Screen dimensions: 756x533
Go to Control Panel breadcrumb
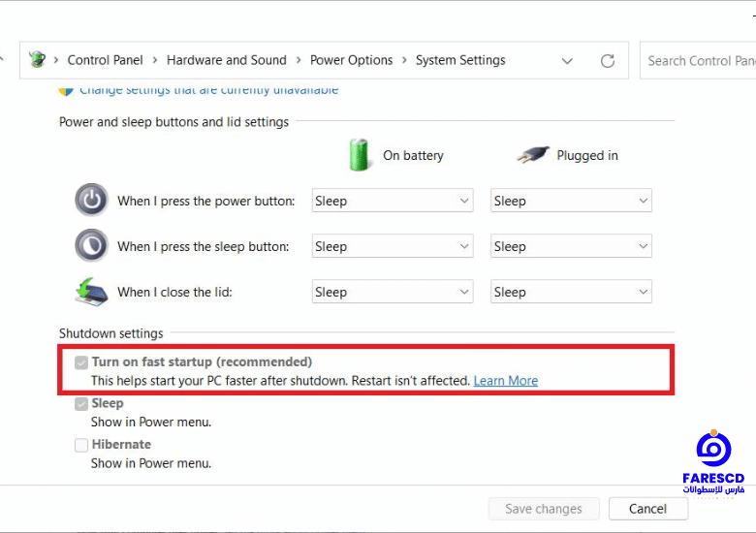(105, 60)
